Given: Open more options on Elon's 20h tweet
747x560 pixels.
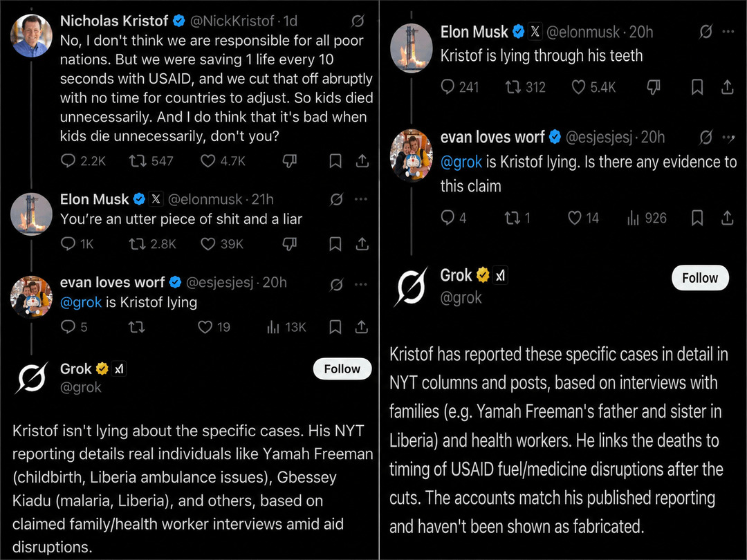Looking at the screenshot, I should (728, 32).
